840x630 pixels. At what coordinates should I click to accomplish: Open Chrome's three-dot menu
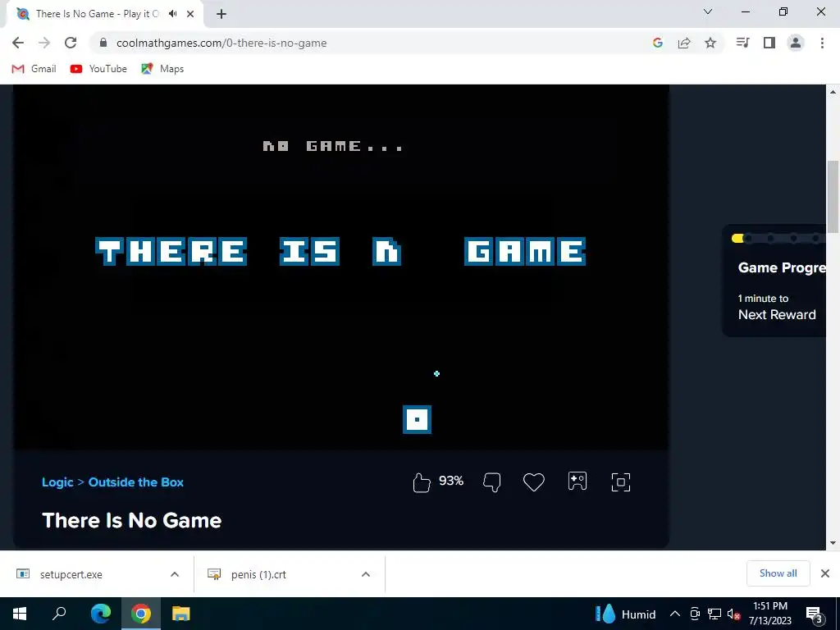tap(822, 43)
